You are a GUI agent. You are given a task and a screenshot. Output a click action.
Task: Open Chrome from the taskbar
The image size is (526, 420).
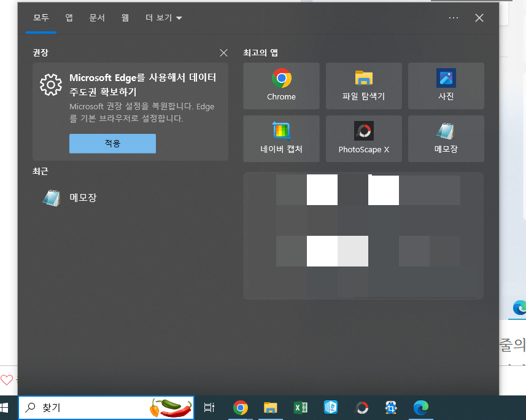[x=240, y=408]
